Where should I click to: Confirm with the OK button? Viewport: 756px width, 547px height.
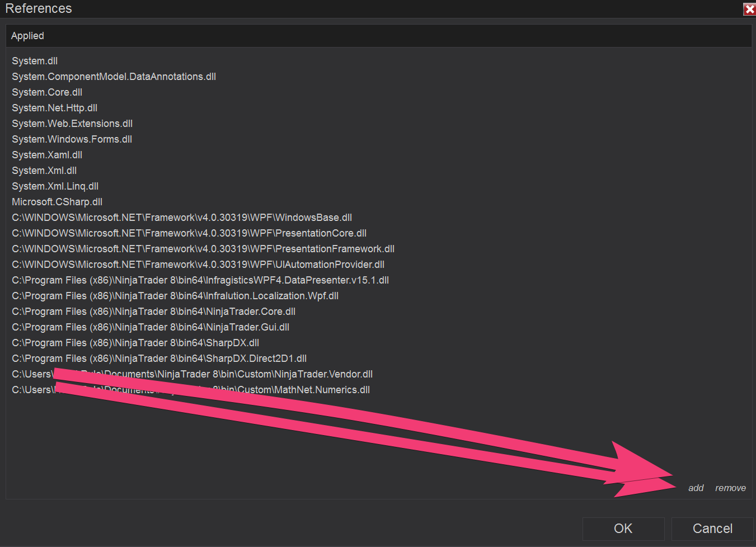click(623, 529)
